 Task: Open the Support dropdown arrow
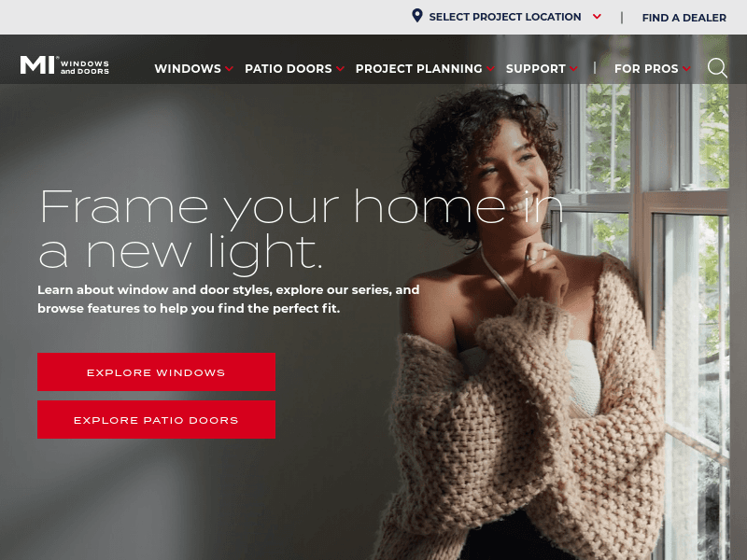coord(573,68)
